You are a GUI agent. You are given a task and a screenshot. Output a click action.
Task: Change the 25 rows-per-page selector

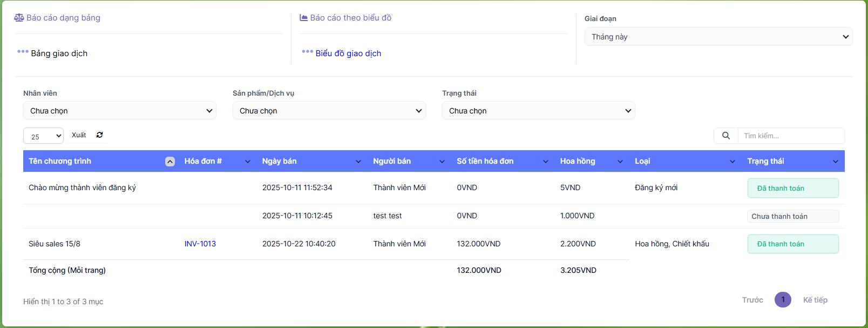coord(43,136)
